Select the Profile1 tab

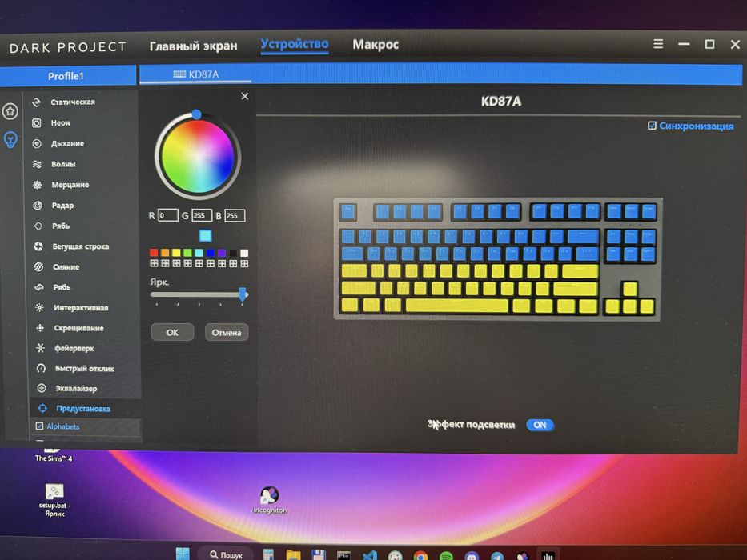[66, 76]
